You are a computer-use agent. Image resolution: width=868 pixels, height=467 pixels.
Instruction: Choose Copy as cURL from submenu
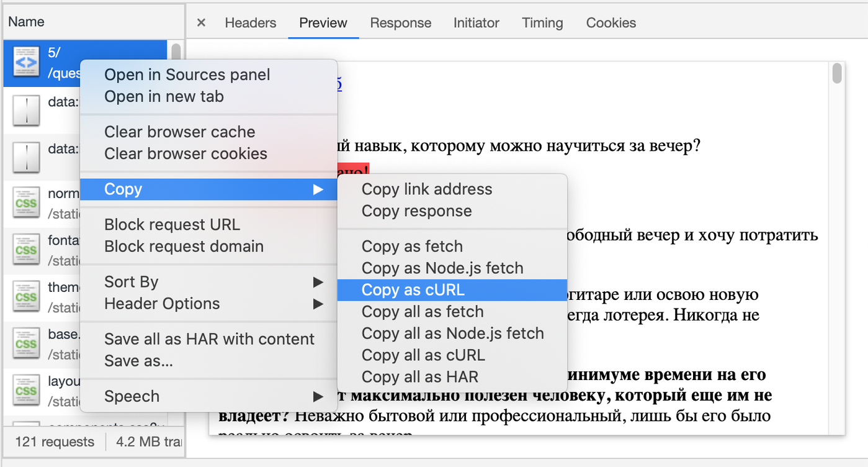413,290
